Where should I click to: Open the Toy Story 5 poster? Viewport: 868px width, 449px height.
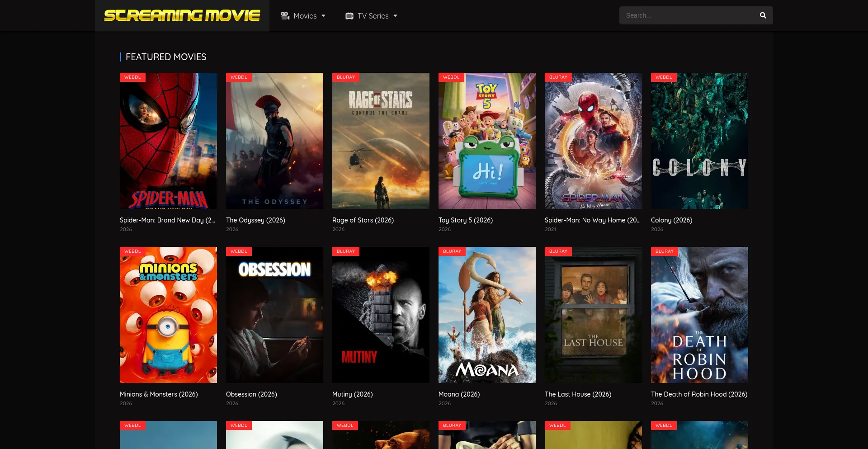tap(487, 141)
